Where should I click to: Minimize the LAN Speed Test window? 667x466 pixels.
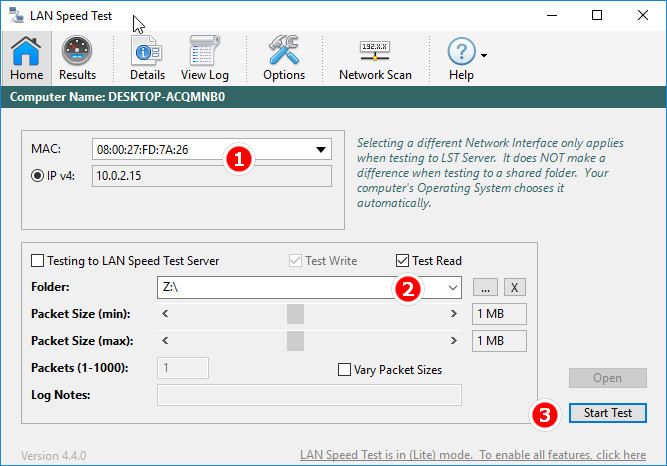552,15
